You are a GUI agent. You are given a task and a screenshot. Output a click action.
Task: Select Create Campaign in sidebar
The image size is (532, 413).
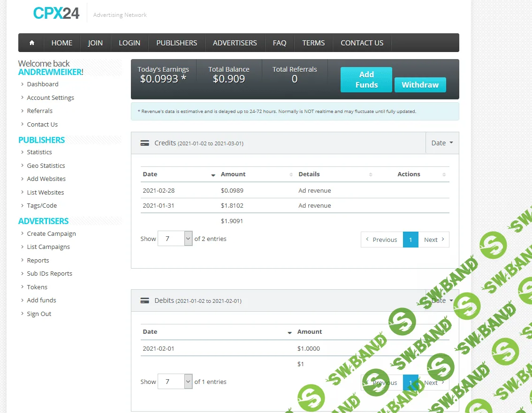(51, 233)
